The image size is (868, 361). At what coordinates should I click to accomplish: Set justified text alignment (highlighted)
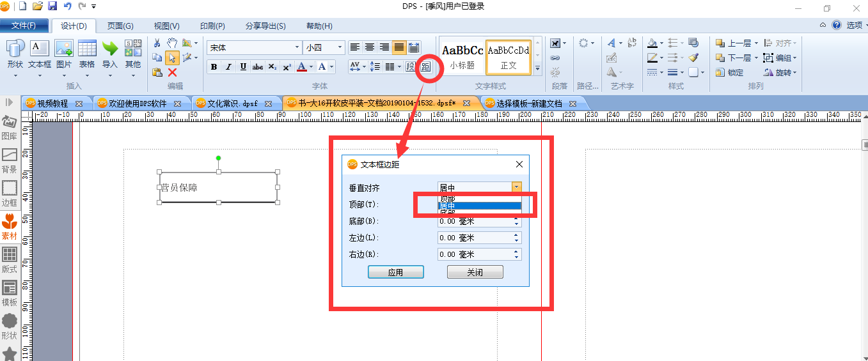[399, 47]
